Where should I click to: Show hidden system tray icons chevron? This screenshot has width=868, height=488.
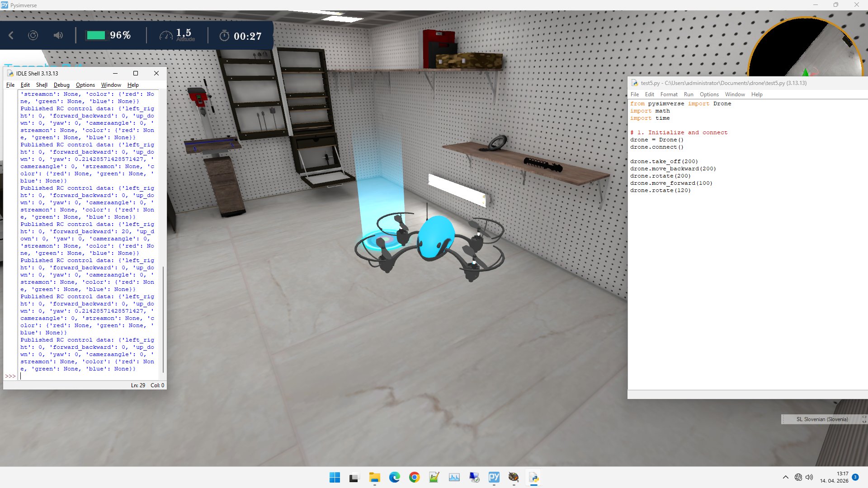[x=786, y=478]
